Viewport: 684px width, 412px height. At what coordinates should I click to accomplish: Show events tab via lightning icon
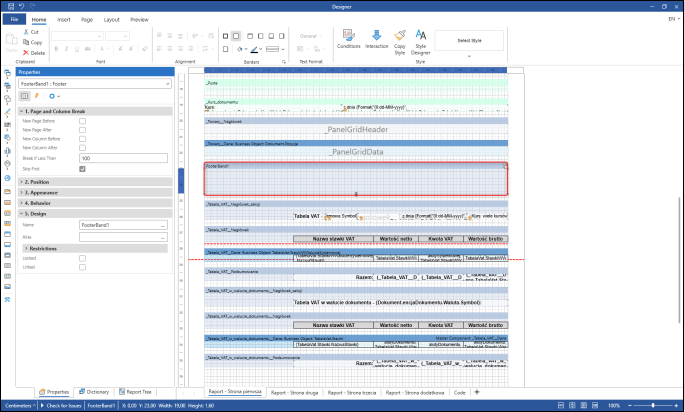coord(36,96)
